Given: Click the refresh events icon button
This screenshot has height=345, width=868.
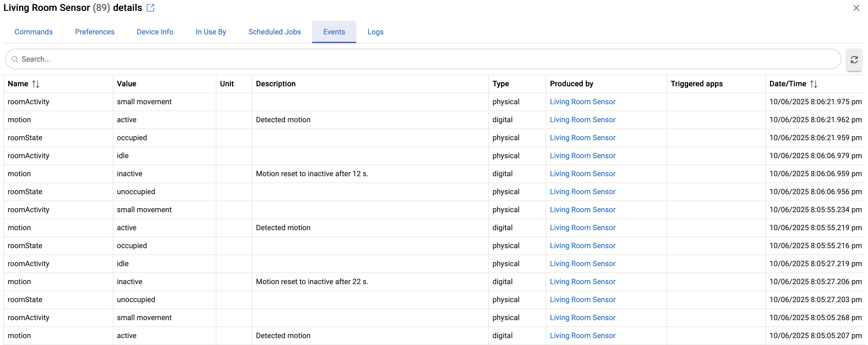Looking at the screenshot, I should tap(854, 60).
